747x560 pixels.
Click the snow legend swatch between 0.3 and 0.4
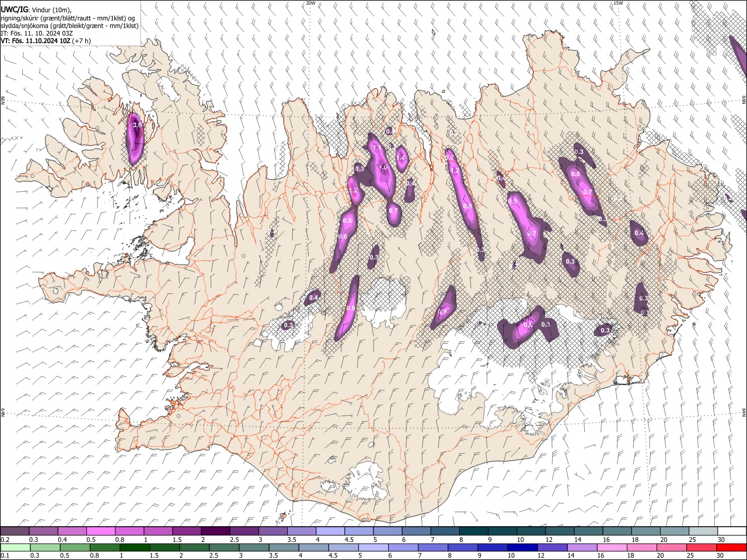point(44,531)
